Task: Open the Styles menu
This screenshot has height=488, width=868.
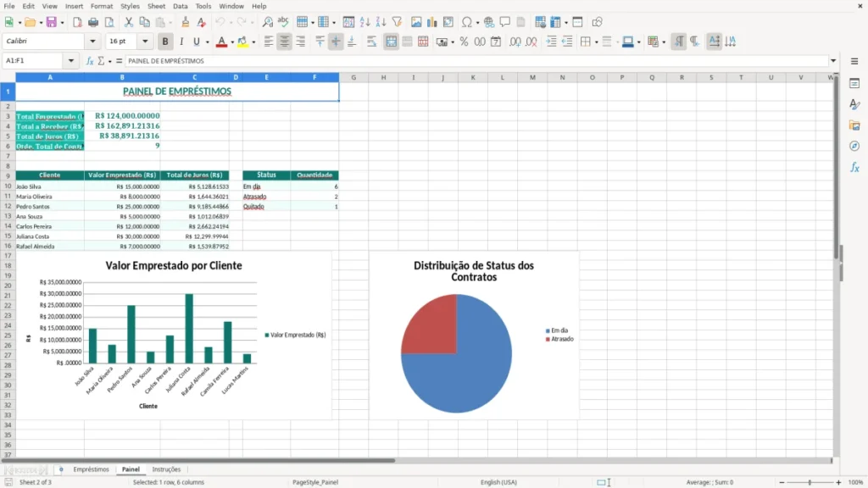Action: [x=130, y=6]
